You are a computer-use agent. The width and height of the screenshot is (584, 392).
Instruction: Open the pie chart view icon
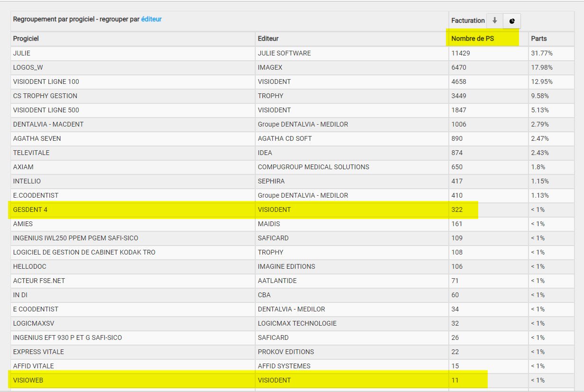pyautogui.click(x=512, y=21)
